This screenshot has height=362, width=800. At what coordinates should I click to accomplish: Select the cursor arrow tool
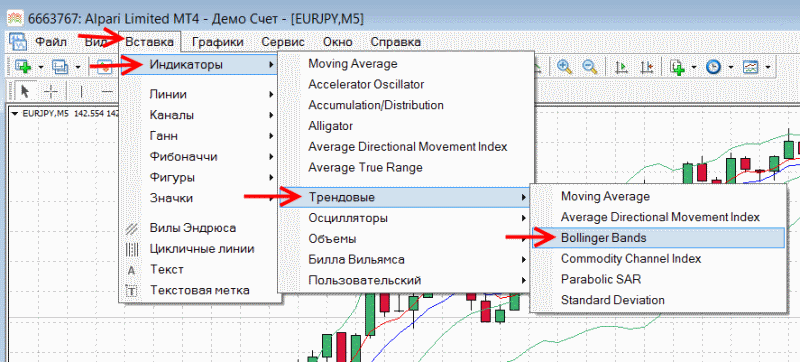[x=24, y=92]
